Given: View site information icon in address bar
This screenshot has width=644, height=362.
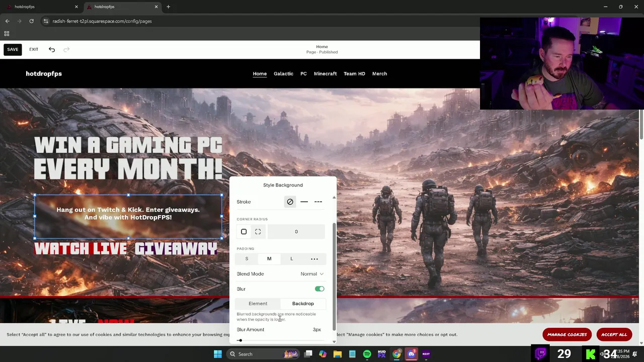Looking at the screenshot, I should (x=46, y=21).
